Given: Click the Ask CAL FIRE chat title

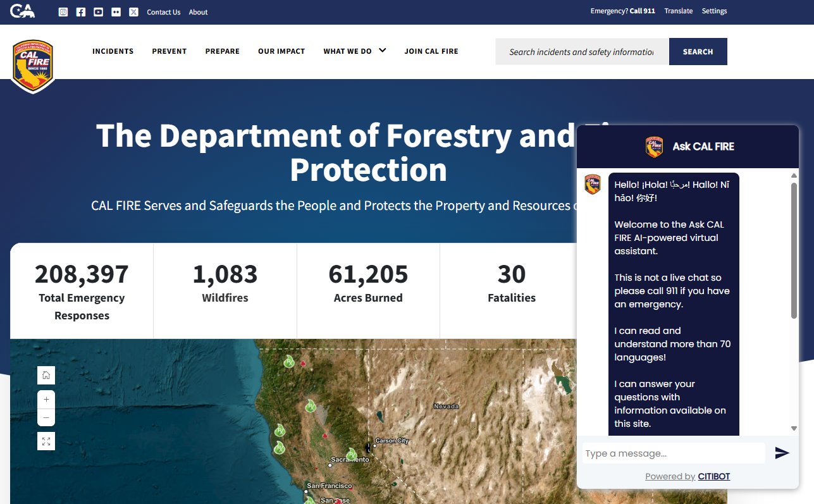Looking at the screenshot, I should (703, 147).
